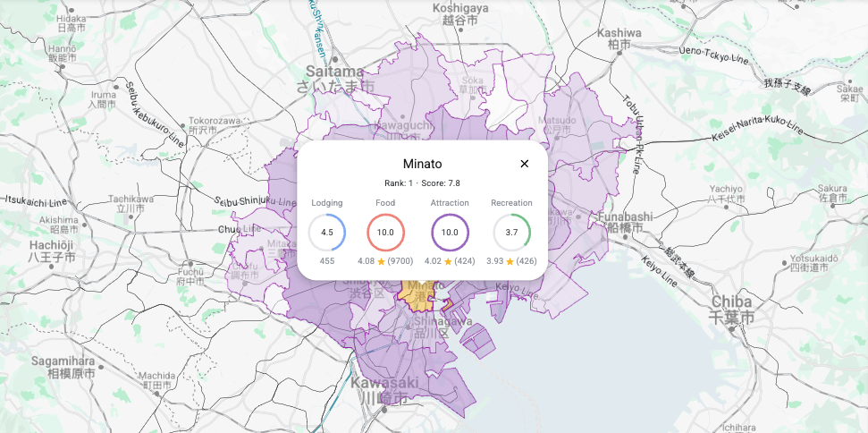Click the Food rating 4.08 (9700)
This screenshot has height=433, width=868.
point(385,261)
